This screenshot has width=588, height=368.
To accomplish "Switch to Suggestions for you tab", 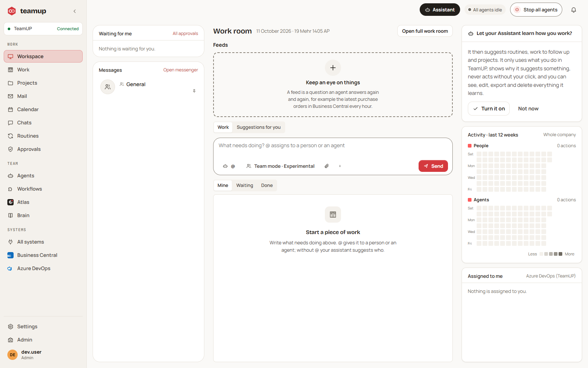I will click(x=258, y=127).
